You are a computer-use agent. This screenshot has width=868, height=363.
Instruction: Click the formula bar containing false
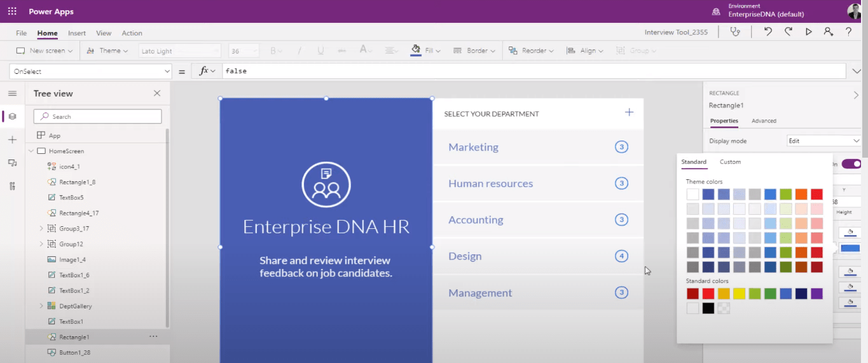pos(534,71)
